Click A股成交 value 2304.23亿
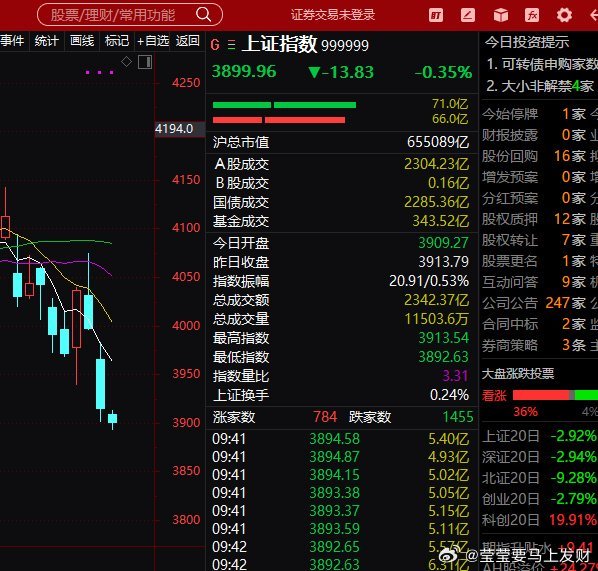The image size is (598, 571). coord(437,164)
